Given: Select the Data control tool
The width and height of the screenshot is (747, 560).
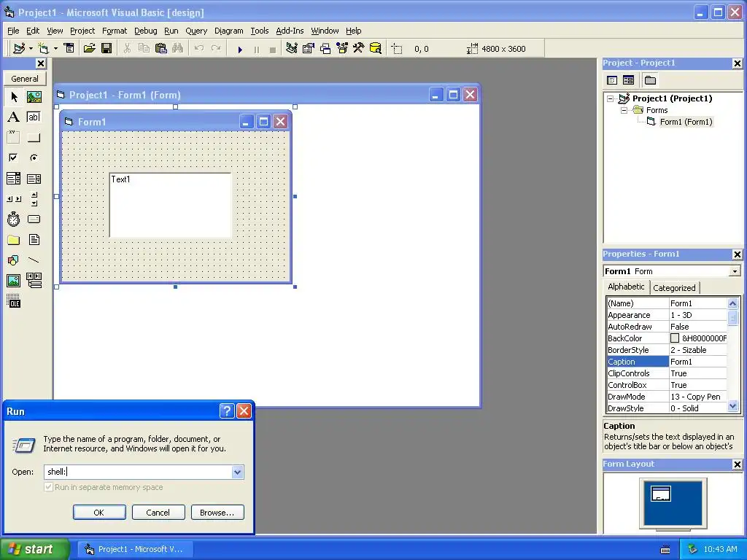Looking at the screenshot, I should coord(34,281).
